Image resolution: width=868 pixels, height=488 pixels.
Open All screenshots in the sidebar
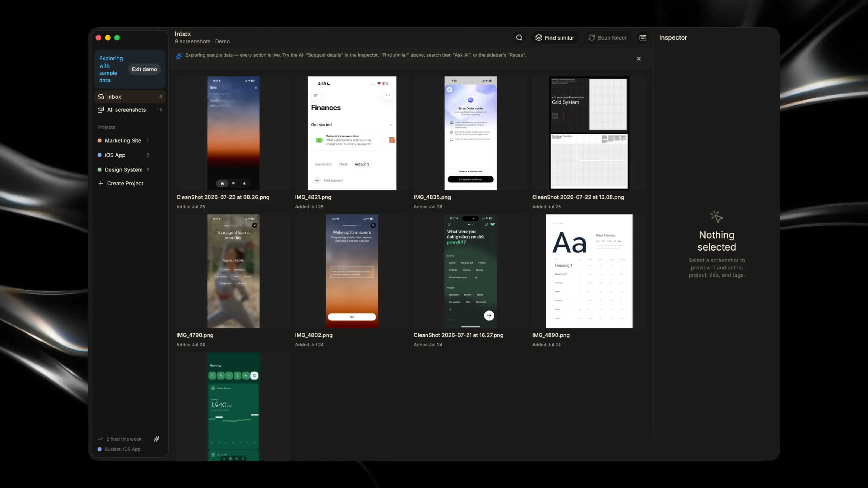(x=130, y=110)
